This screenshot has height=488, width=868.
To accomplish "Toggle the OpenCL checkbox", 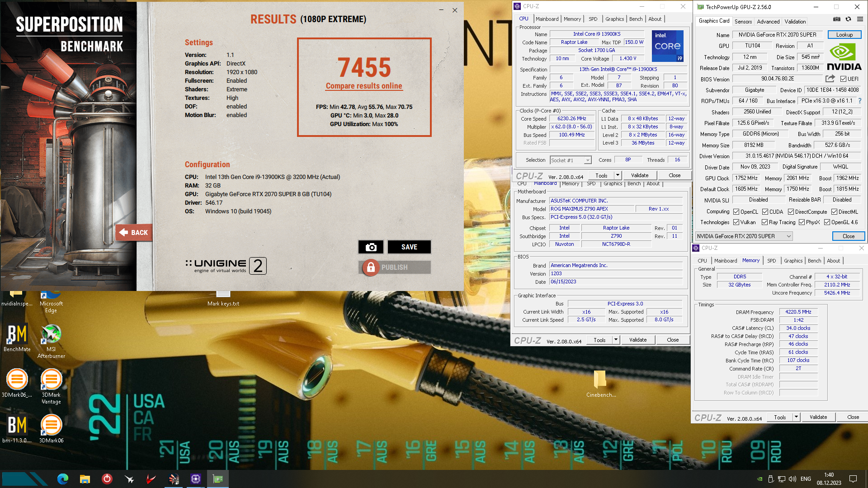I will pos(736,212).
